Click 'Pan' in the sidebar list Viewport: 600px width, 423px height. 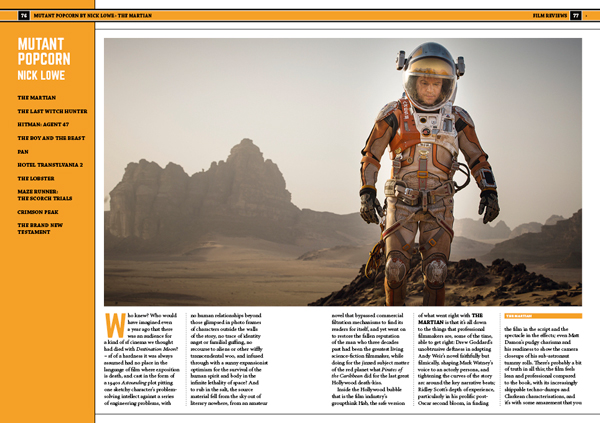(x=23, y=152)
